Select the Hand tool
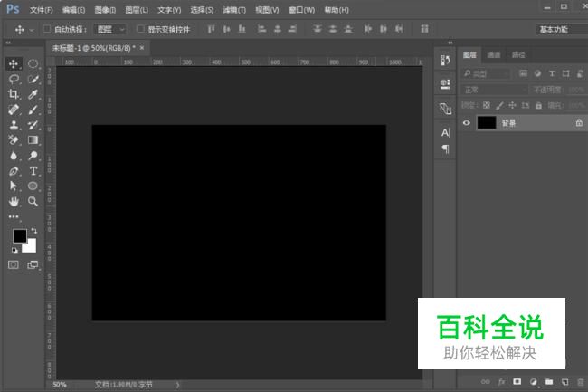 coord(14,201)
